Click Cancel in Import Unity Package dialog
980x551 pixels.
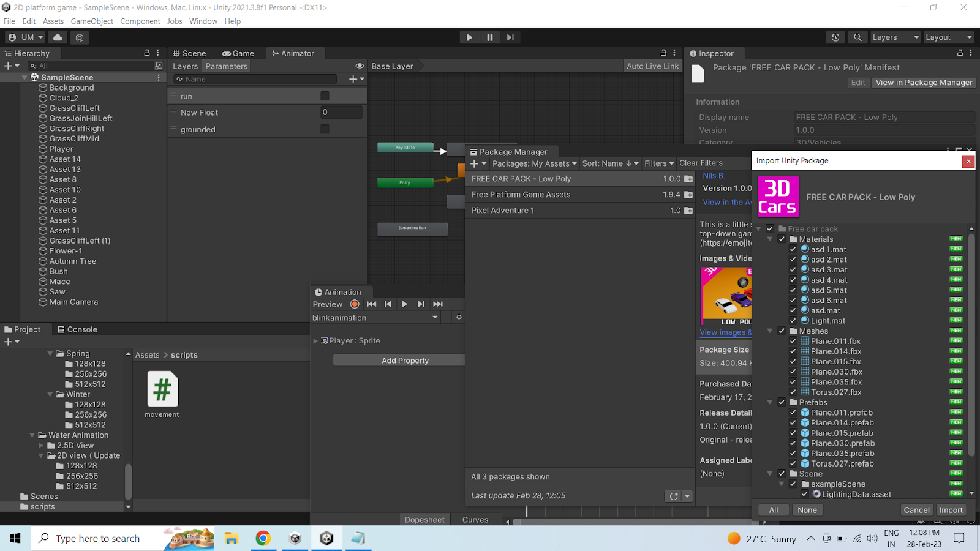(x=916, y=510)
